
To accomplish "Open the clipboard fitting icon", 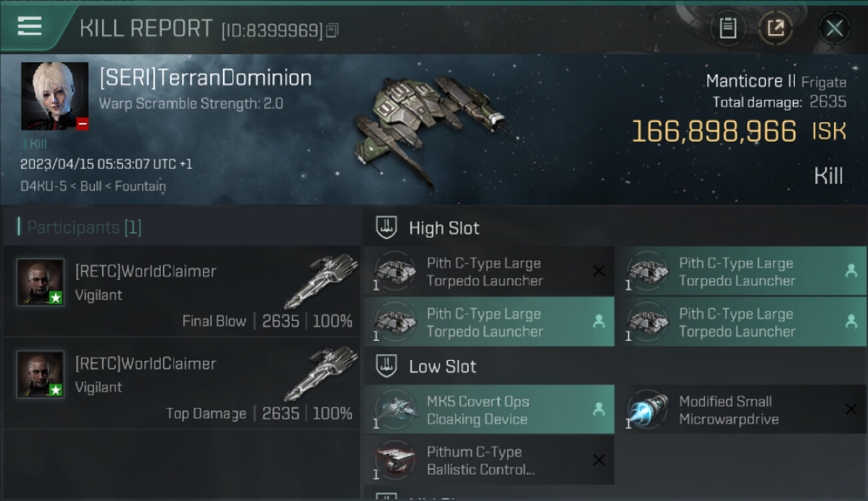I will 728,29.
